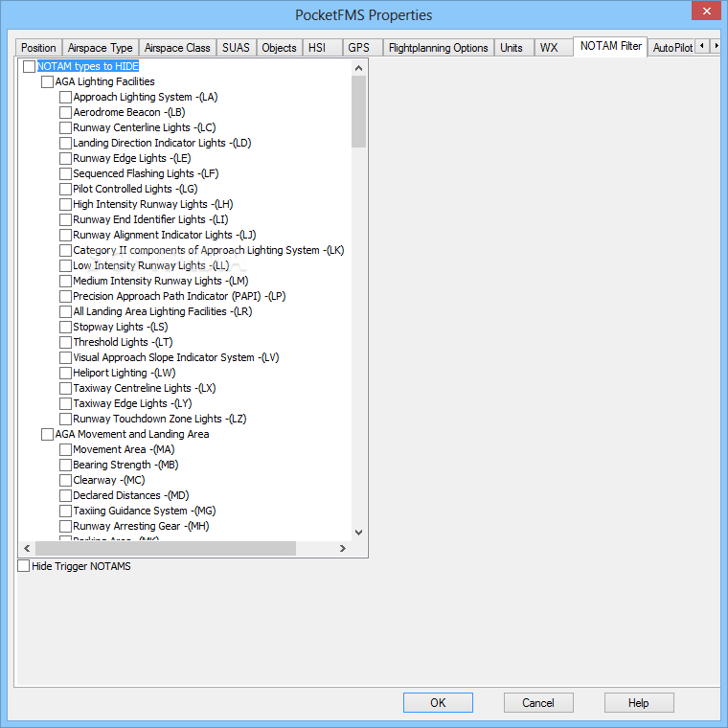Image resolution: width=728 pixels, height=728 pixels.
Task: Tick AGA Movement and Landing Area
Action: [47, 434]
